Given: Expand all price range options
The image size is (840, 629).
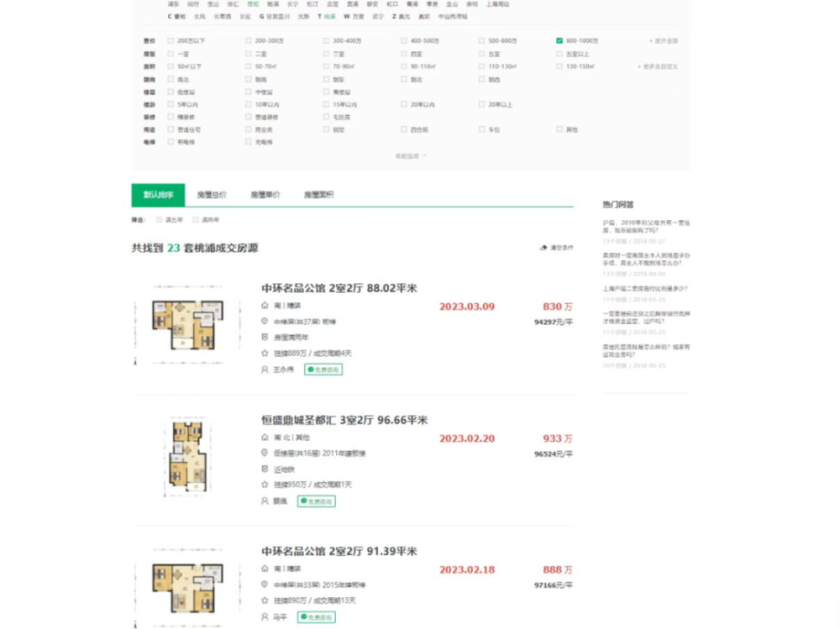Looking at the screenshot, I should (x=664, y=40).
